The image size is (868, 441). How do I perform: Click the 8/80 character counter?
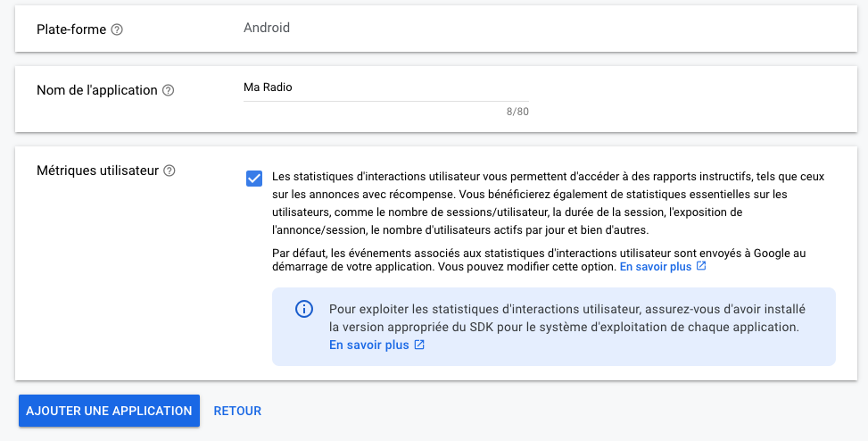(x=517, y=112)
